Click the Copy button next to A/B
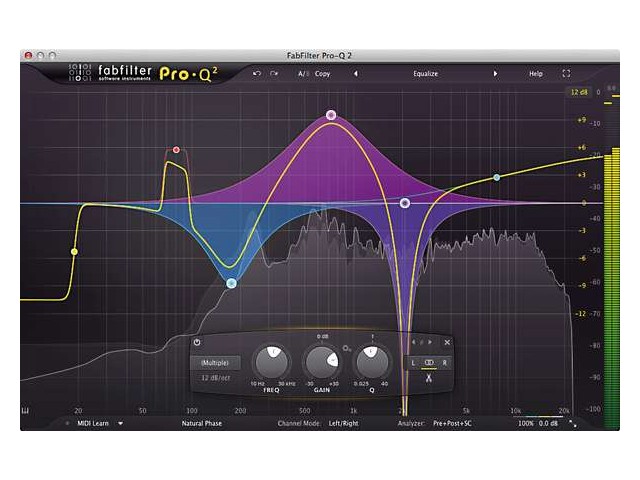Screen dimensions: 640x480 [x=322, y=74]
